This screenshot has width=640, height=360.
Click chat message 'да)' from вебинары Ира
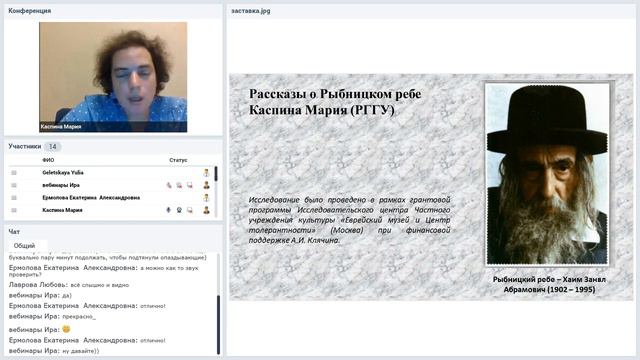67,295
